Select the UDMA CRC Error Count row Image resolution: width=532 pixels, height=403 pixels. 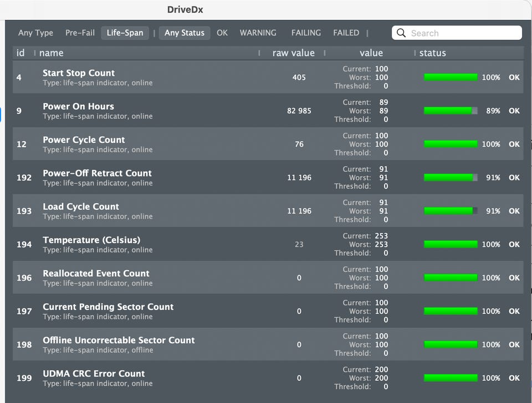[268, 378]
